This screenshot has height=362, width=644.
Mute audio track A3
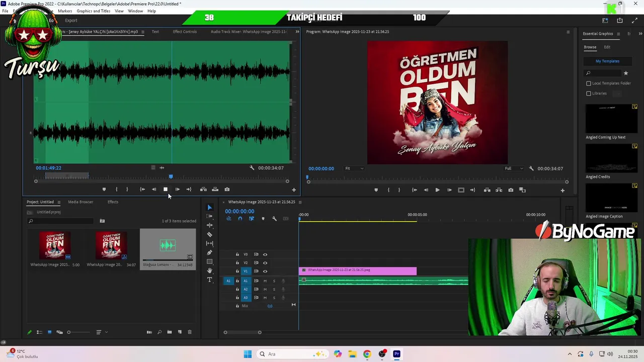(x=265, y=298)
